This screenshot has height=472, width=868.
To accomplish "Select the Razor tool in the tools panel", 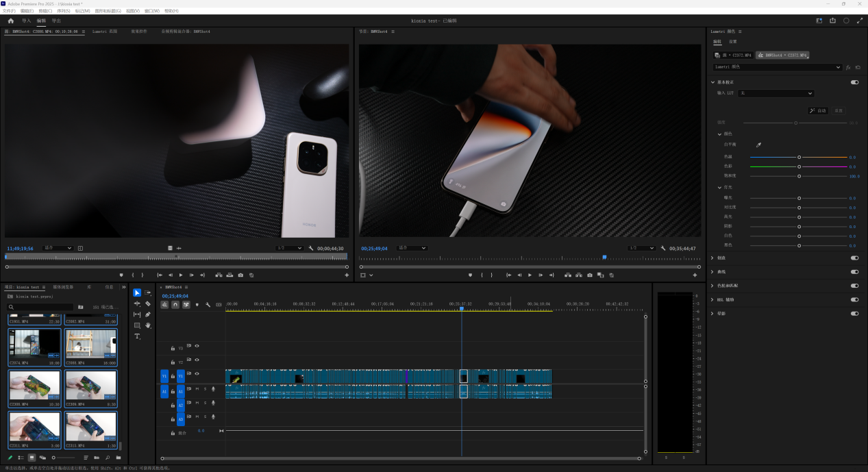I will point(148,303).
